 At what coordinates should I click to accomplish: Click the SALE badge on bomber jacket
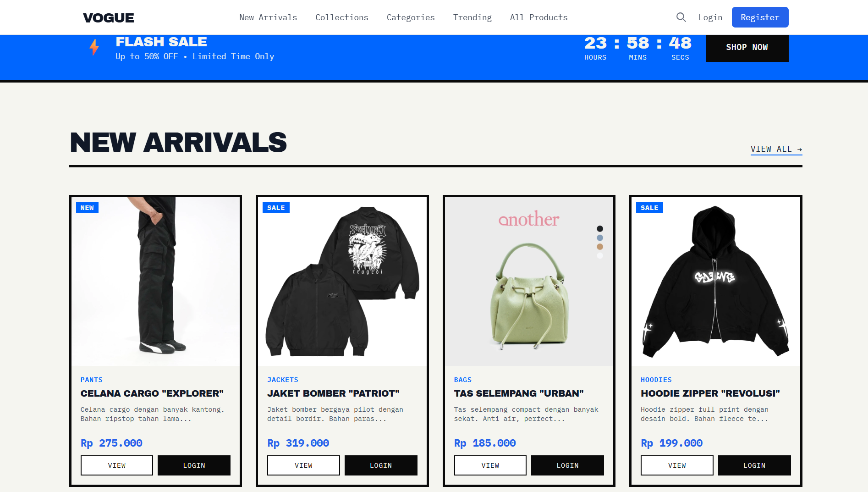tap(276, 208)
